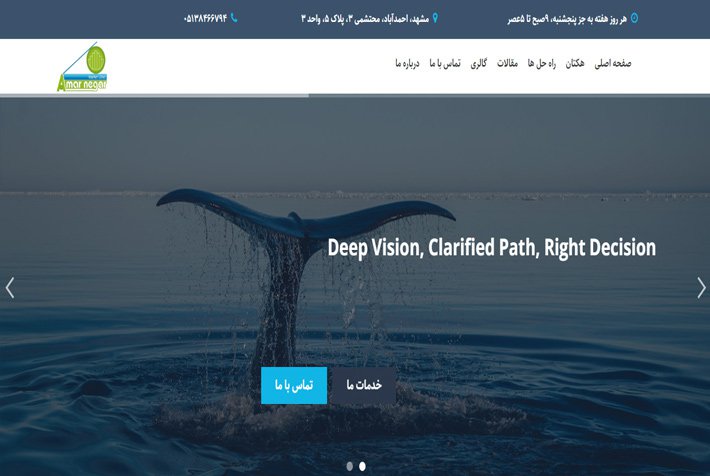Open the گالری menu item
Image resolution: width=710 pixels, height=476 pixels.
point(479,63)
